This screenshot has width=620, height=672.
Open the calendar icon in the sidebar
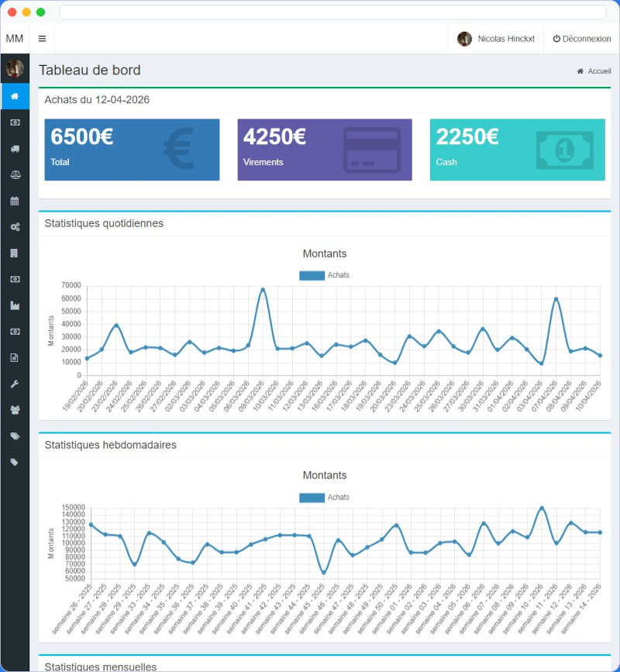(x=15, y=201)
